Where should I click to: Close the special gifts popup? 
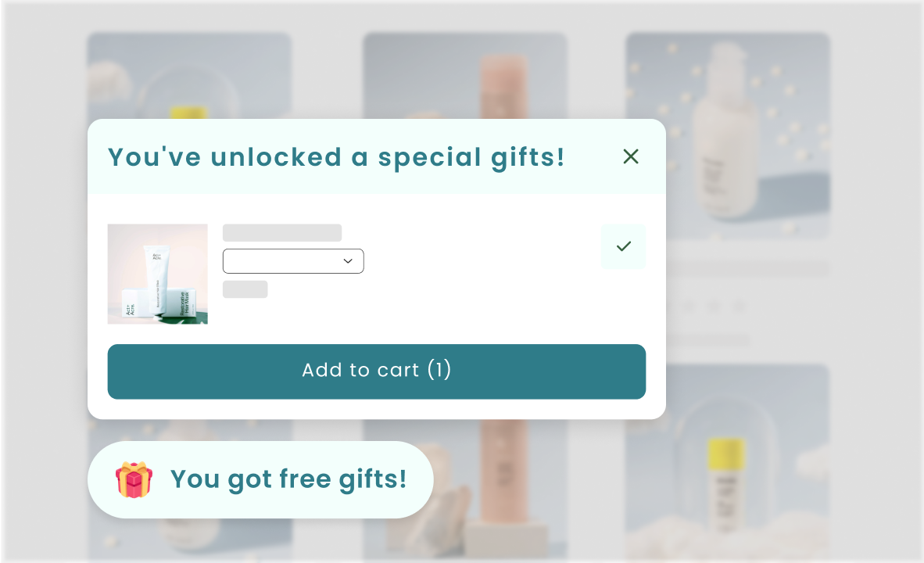coord(631,156)
